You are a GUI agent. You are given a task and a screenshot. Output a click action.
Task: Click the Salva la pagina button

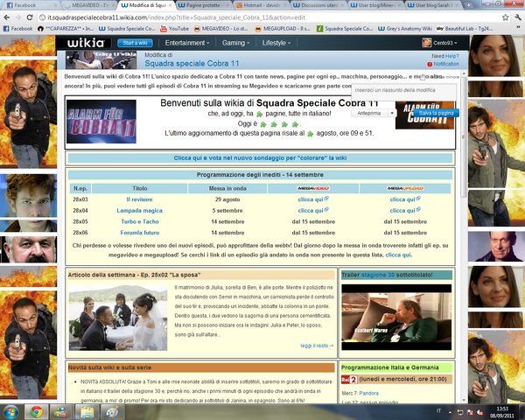click(436, 113)
